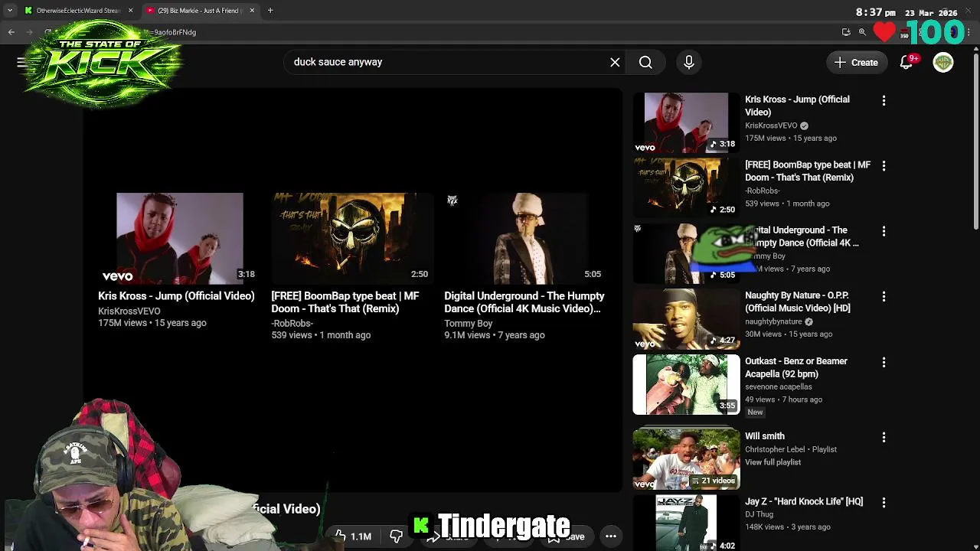This screenshot has height=551, width=980.
Task: Play Humpty Dance end-screen thumbnail
Action: (x=525, y=238)
